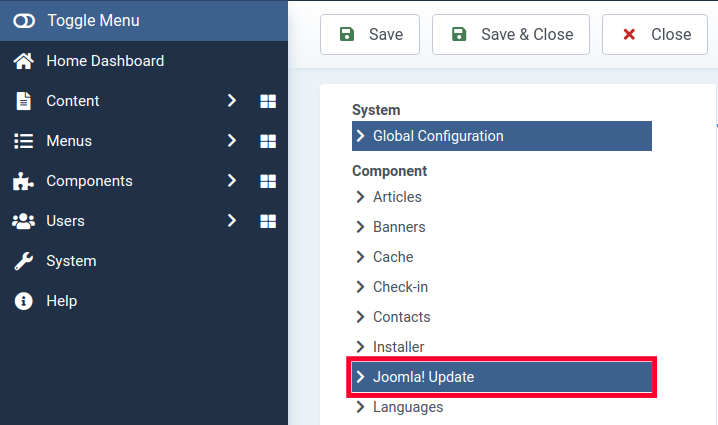Open the Users dashboard grid icon

267,221
